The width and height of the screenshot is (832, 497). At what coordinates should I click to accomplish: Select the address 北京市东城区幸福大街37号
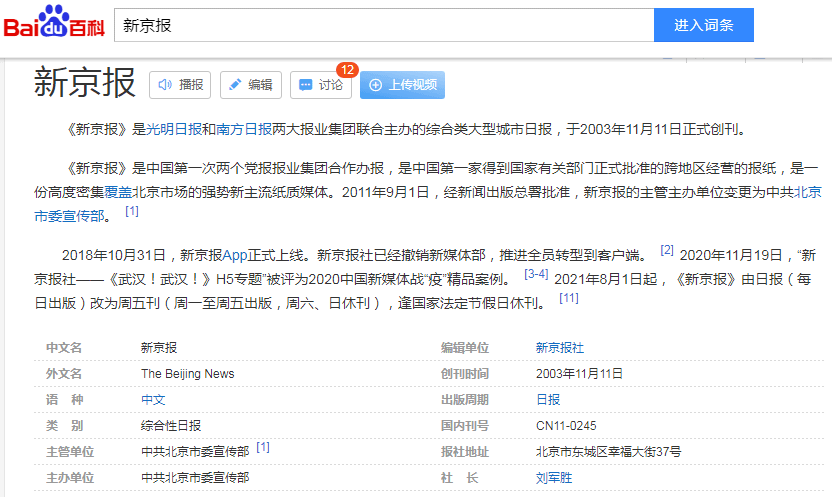(608, 451)
